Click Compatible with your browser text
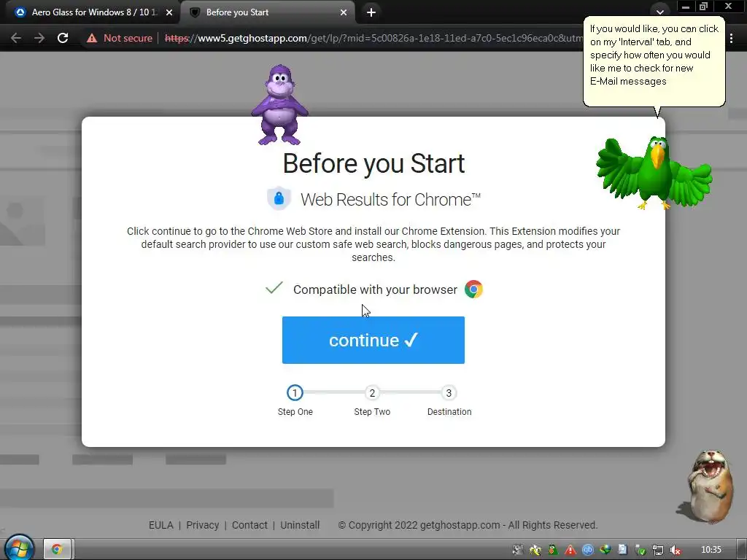The height and width of the screenshot is (560, 747). pos(375,289)
